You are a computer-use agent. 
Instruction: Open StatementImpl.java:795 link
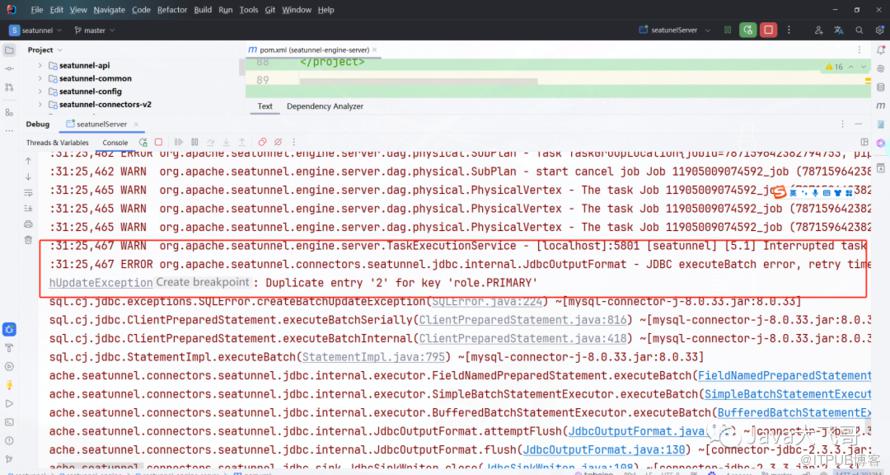tap(373, 358)
